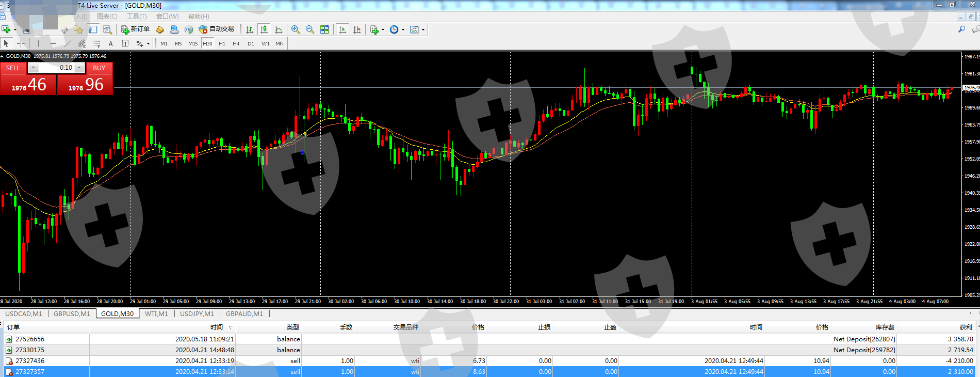Increase lot volume with up arrow
The width and height of the screenshot is (980, 377).
pos(79,68)
